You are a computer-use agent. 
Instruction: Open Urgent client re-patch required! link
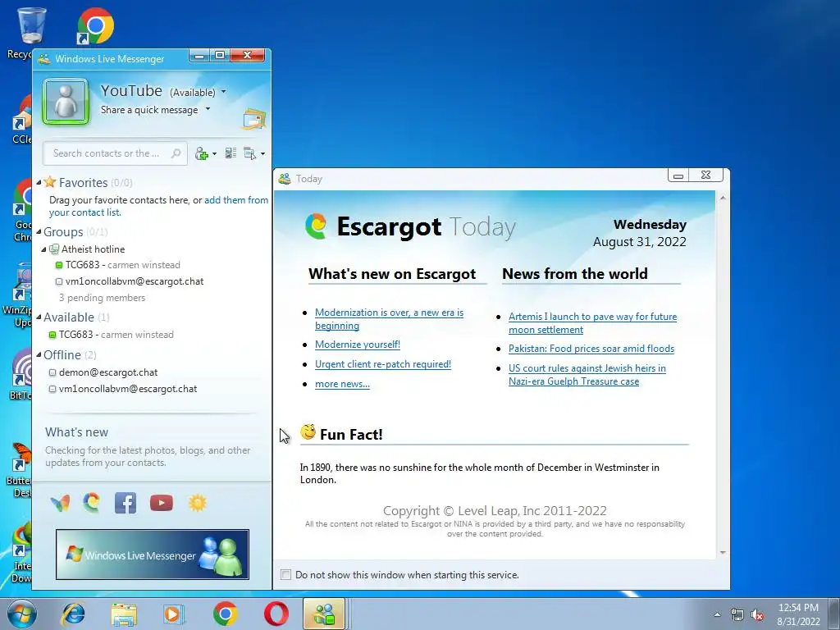point(383,364)
